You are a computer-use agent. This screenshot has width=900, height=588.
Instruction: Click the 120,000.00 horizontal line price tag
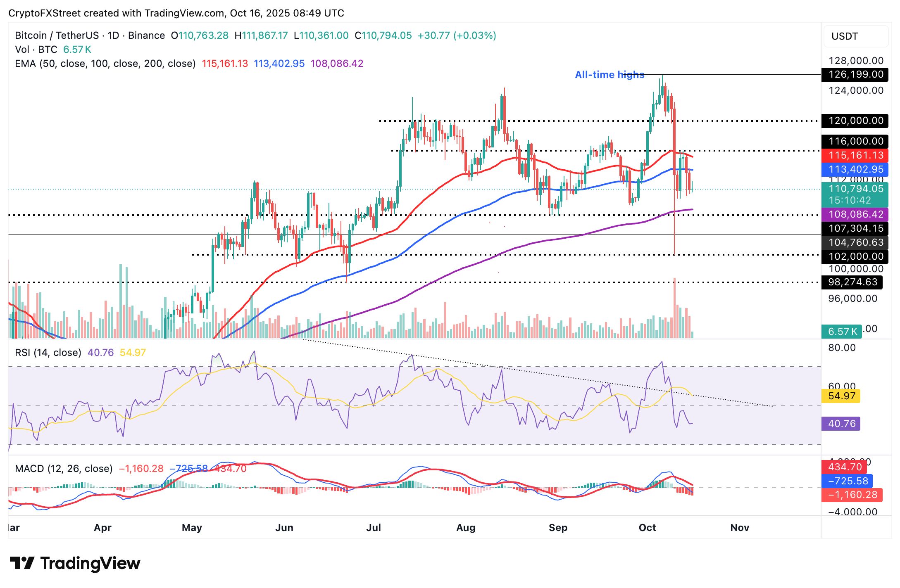(x=855, y=121)
